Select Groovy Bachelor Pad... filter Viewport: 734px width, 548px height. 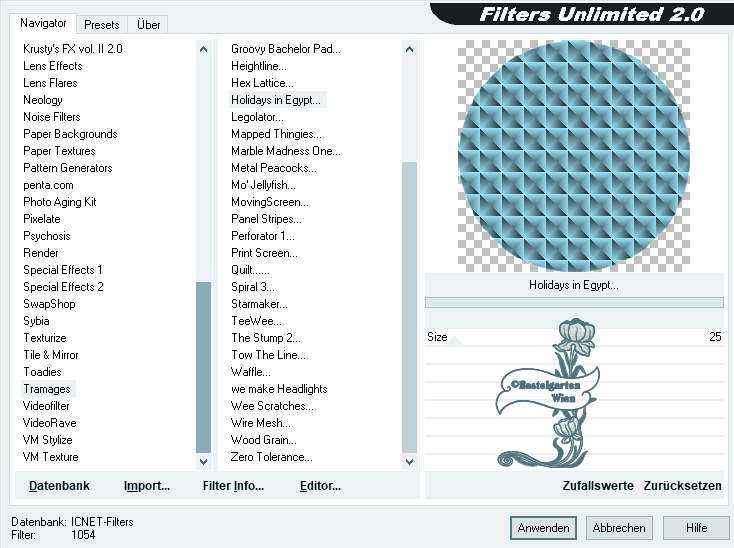pos(286,49)
